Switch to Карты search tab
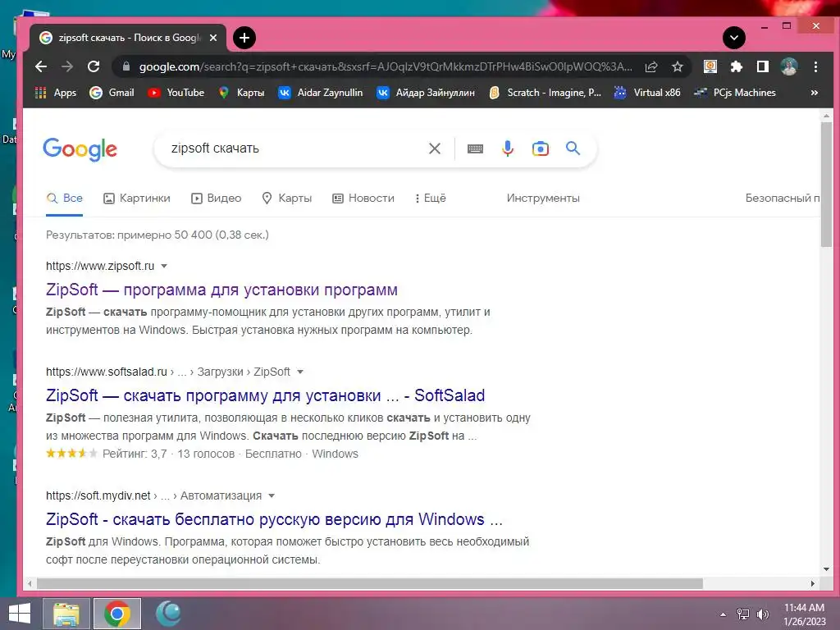 (286, 199)
